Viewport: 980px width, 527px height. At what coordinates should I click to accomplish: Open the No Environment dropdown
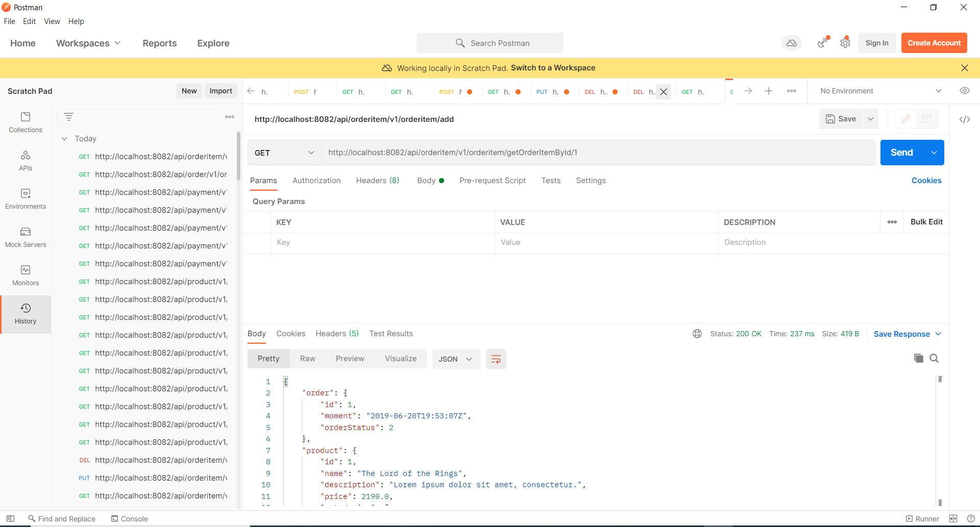(x=880, y=91)
